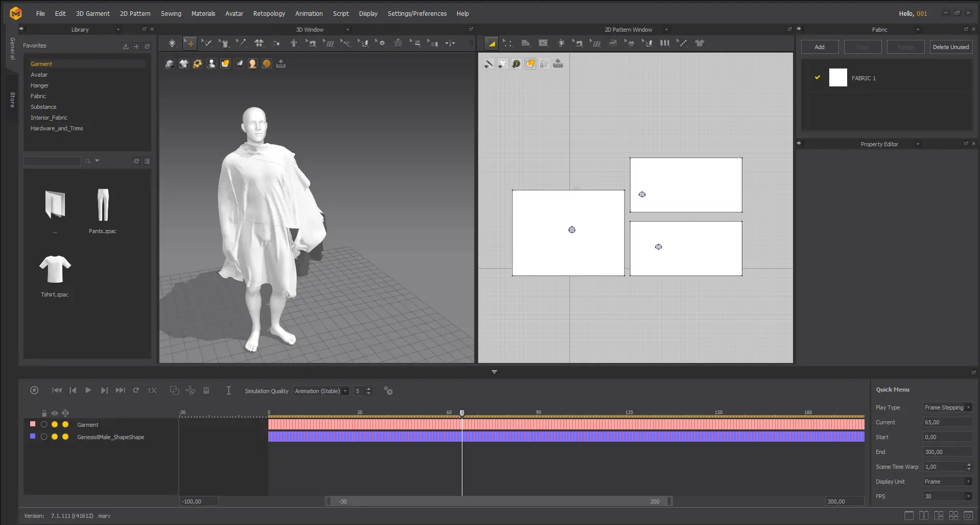Open the Avatar menu in the menu bar
Viewport: 980px width, 525px height.
click(234, 14)
